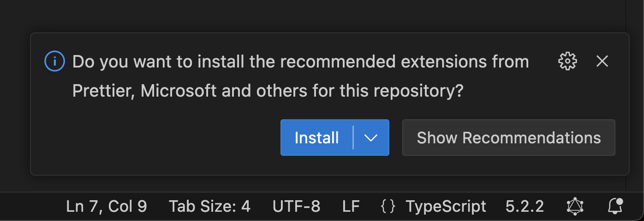Click the divider between Install and chevron

click(x=353, y=138)
